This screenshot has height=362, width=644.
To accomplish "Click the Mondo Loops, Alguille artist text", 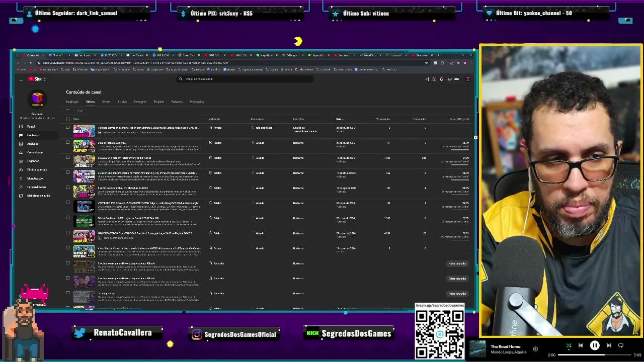I will pos(509,352).
